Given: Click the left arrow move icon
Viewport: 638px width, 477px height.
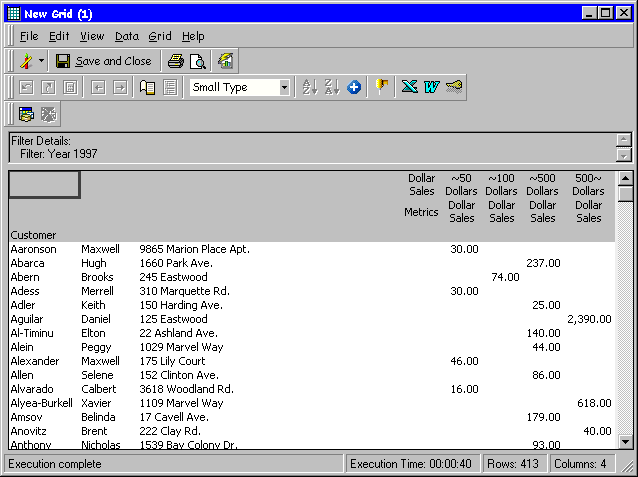Looking at the screenshot, I should tap(98, 87).
